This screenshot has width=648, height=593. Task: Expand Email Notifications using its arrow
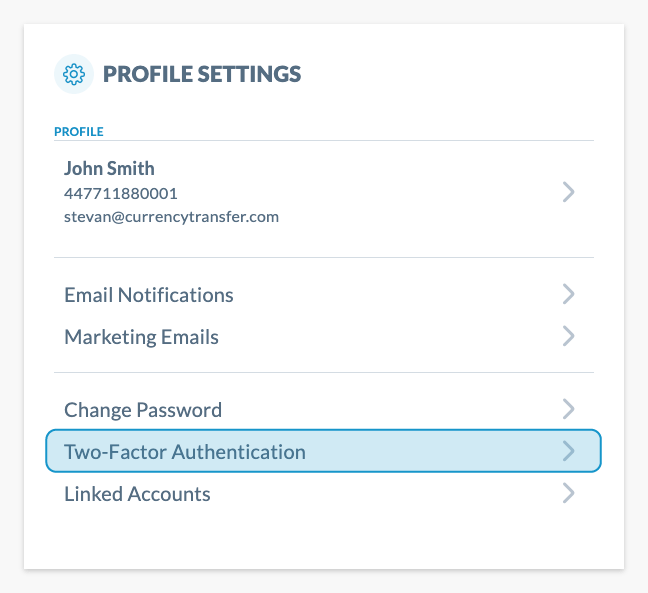[568, 294]
